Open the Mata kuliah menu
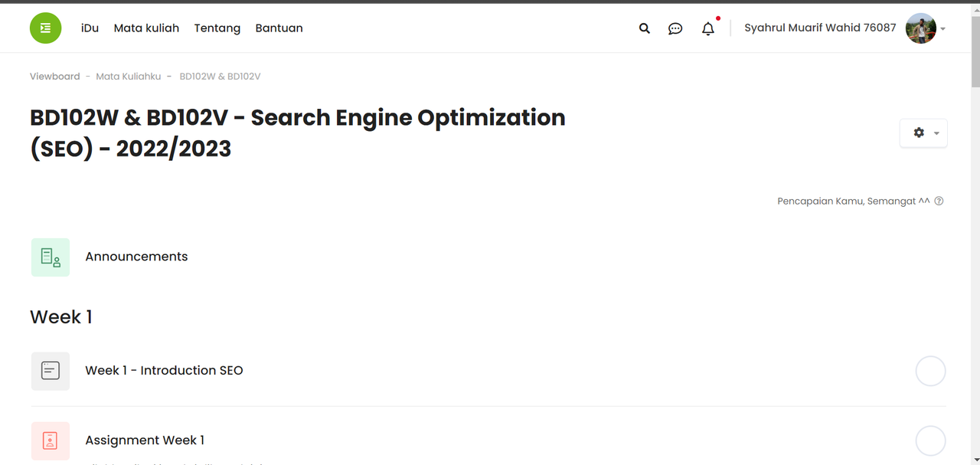The image size is (980, 465). coord(146,28)
